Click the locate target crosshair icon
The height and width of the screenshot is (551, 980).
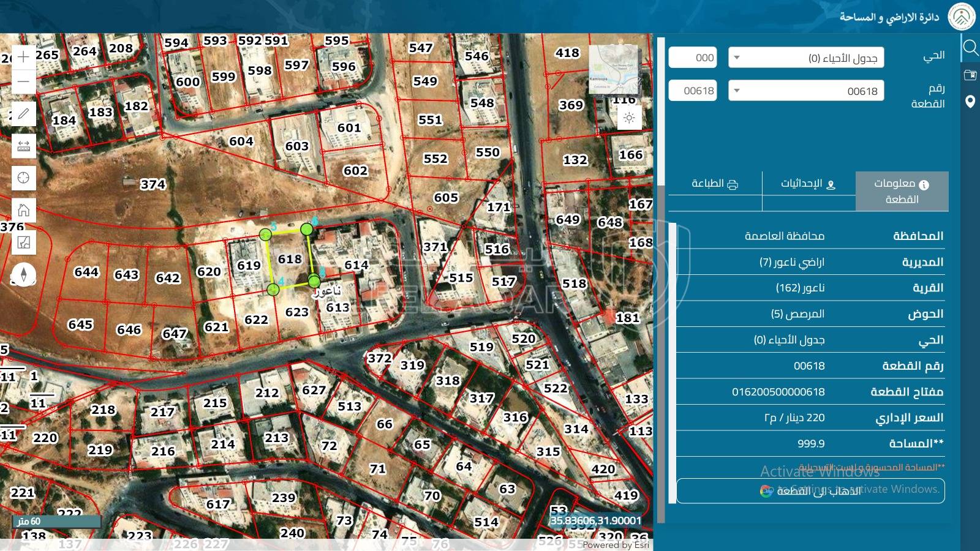[23, 178]
